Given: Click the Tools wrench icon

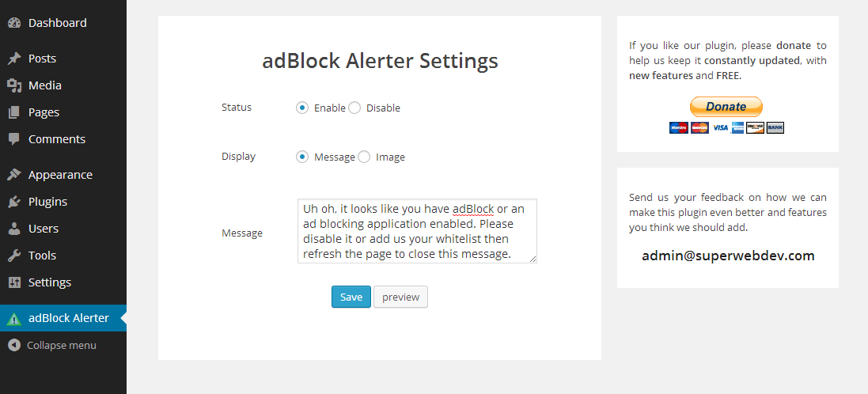Looking at the screenshot, I should (13, 256).
